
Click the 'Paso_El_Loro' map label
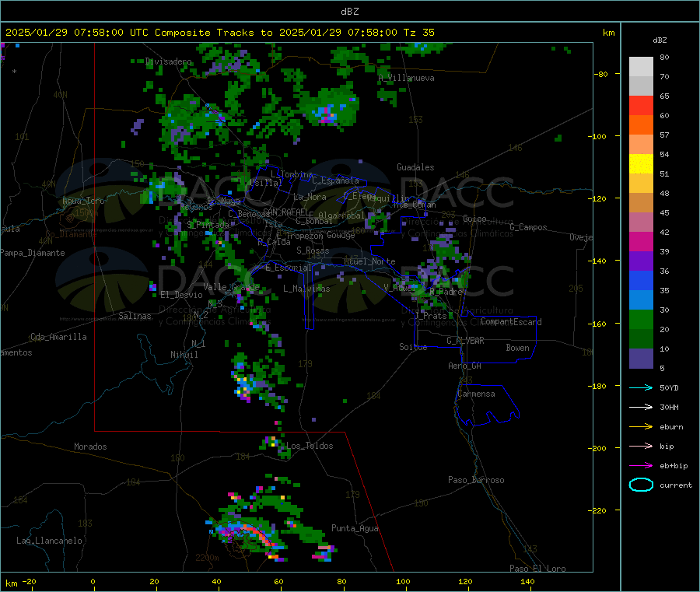click(537, 569)
